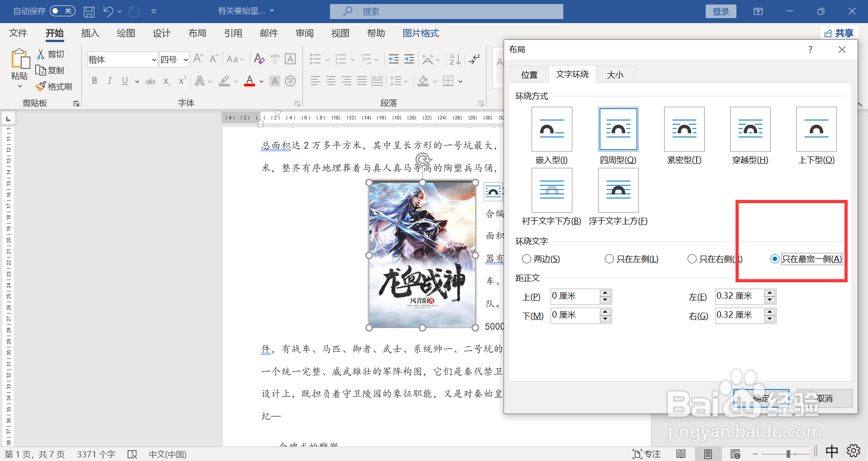868x461 pixels.
Task: Select in front of text 浮于文字上方
Action: 618,190
